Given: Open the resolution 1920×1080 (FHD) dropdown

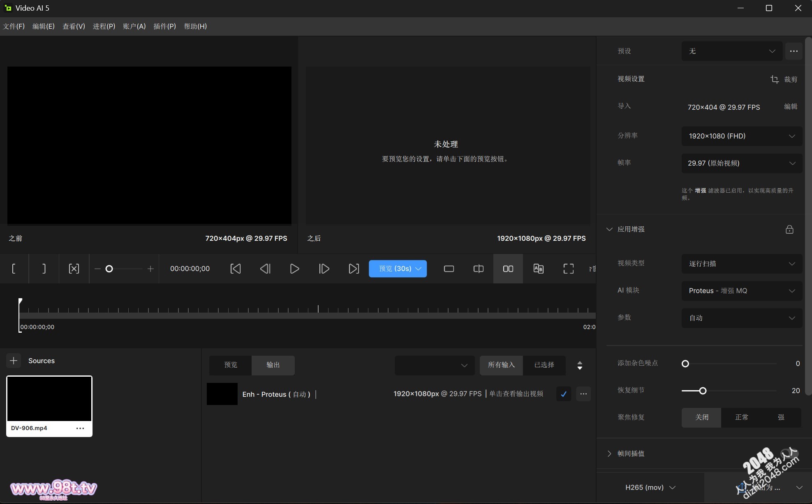Looking at the screenshot, I should pyautogui.click(x=742, y=136).
